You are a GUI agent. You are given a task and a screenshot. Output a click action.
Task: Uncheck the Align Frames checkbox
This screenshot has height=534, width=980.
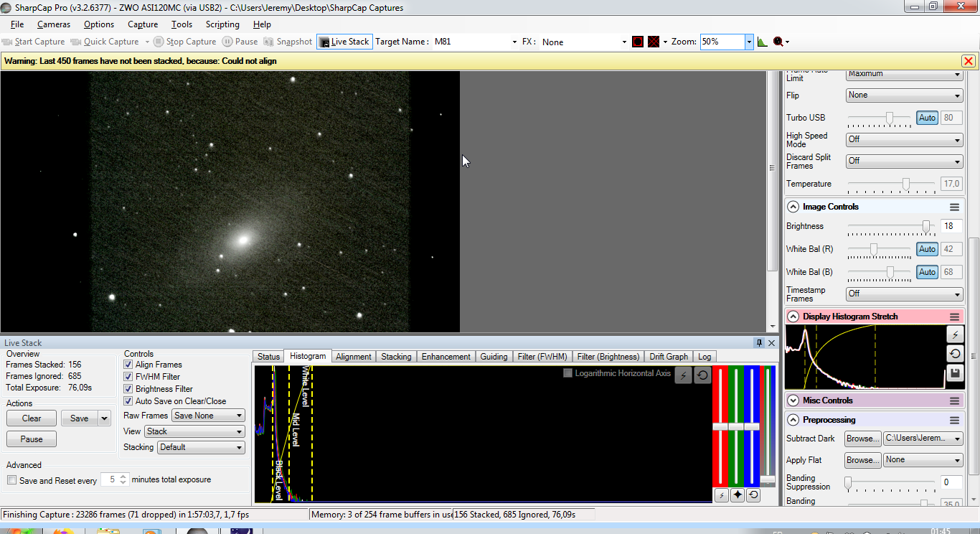coord(129,365)
